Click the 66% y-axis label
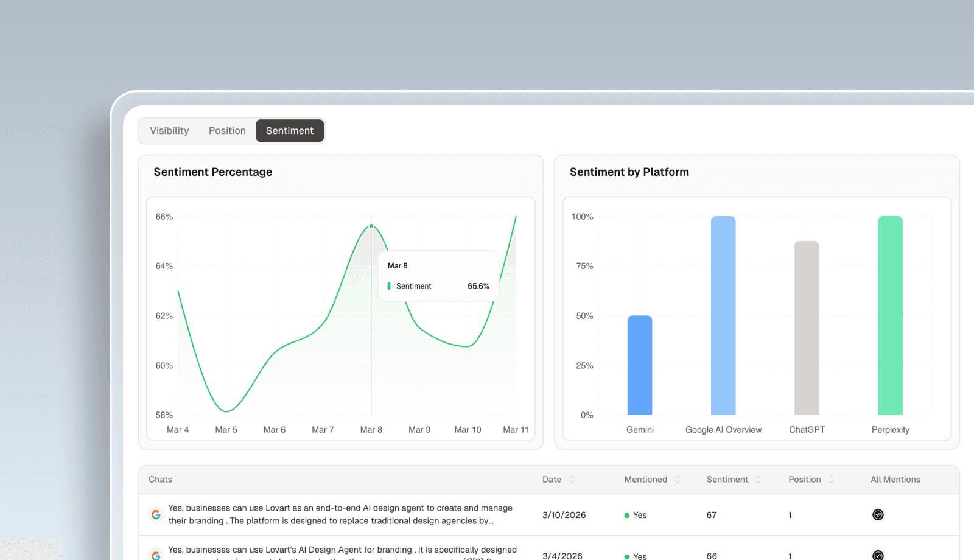 pyautogui.click(x=164, y=217)
